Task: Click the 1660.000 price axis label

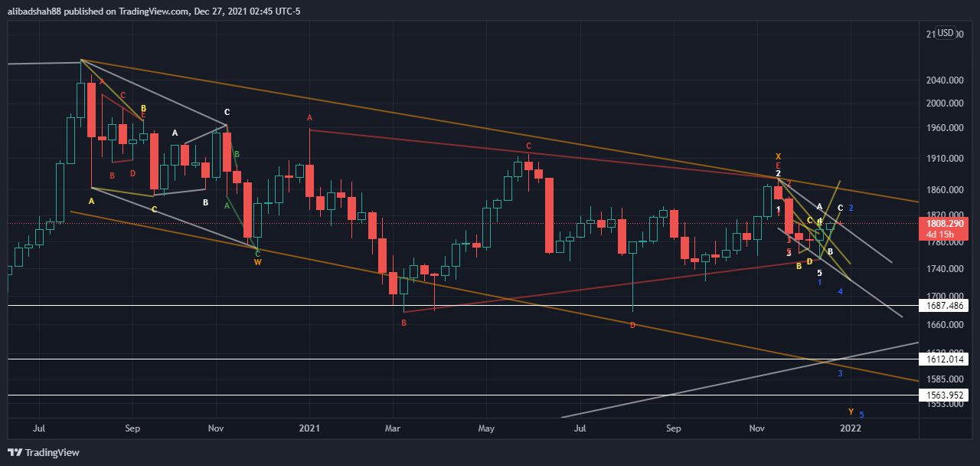Action: [944, 325]
